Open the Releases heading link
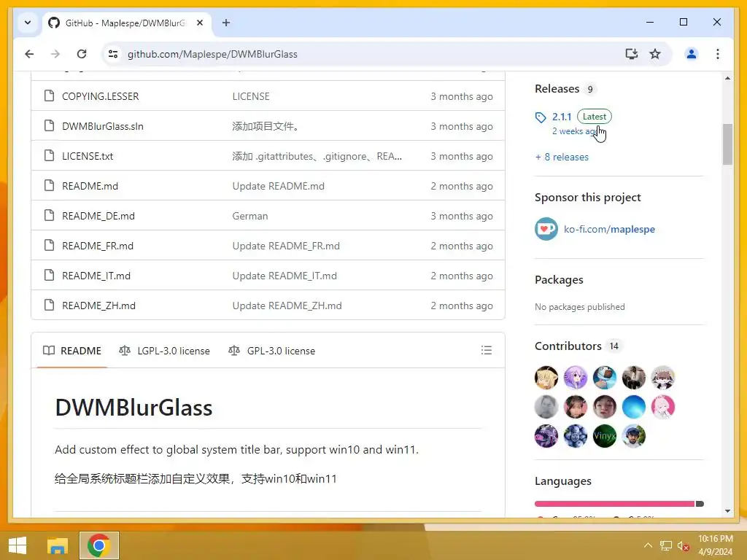The image size is (747, 560). pyautogui.click(x=557, y=88)
